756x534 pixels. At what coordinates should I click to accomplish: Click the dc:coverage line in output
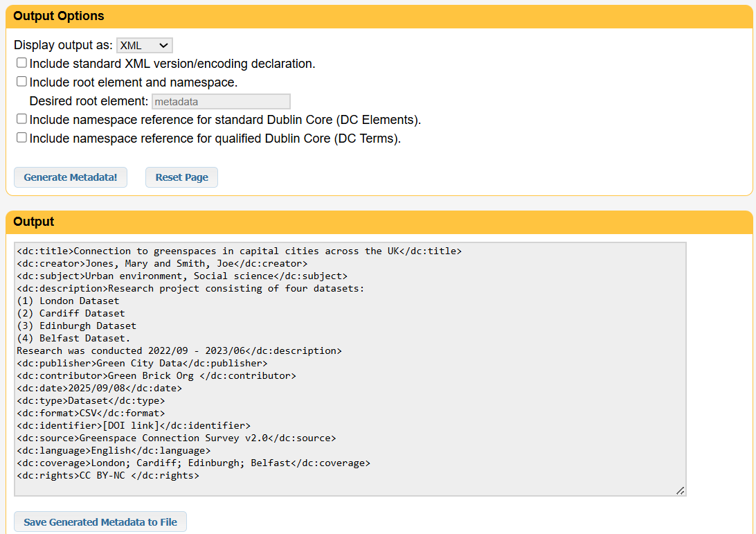[x=193, y=463]
